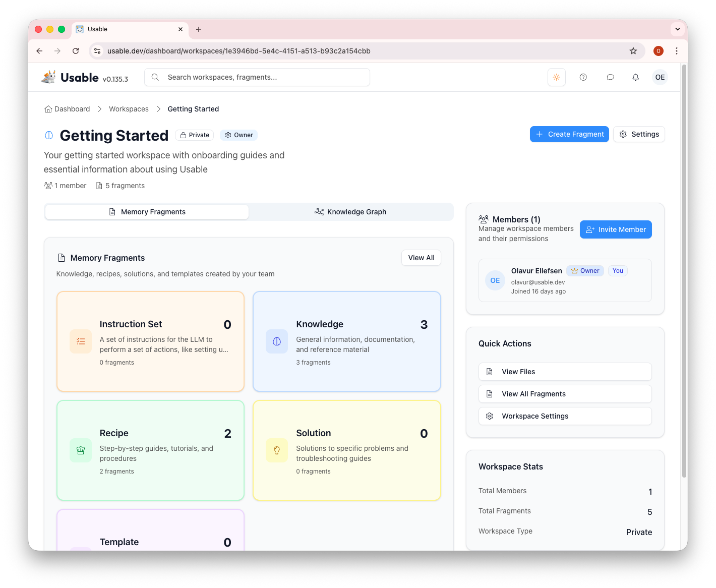Click the Template card icon

[x=81, y=550]
